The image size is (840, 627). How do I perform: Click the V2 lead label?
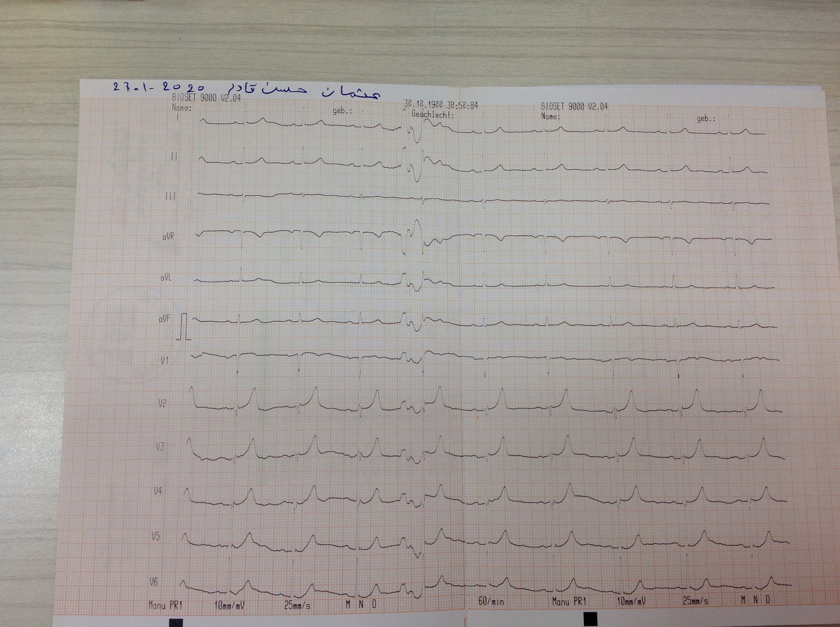tap(162, 403)
